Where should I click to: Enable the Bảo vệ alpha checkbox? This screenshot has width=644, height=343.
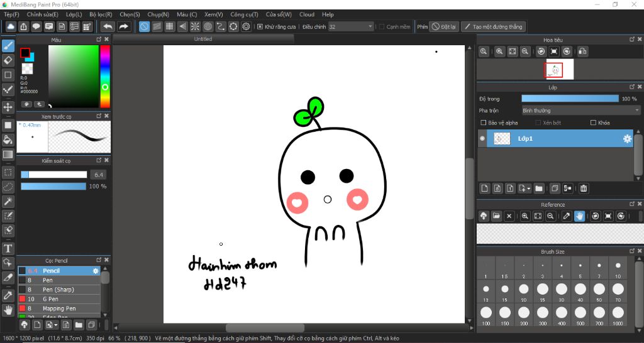[x=483, y=122]
